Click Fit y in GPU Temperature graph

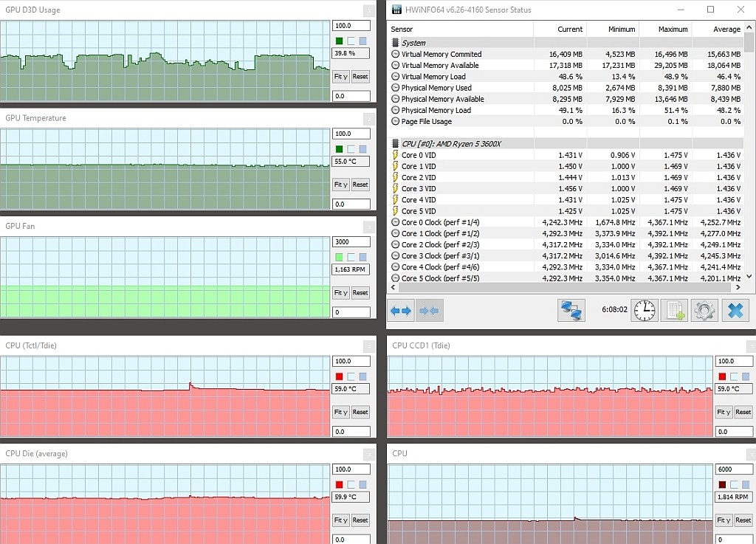pos(341,185)
